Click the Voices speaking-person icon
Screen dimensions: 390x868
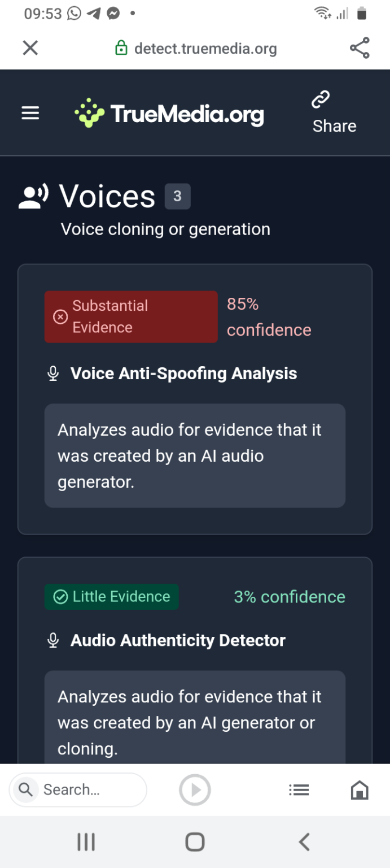tap(33, 196)
